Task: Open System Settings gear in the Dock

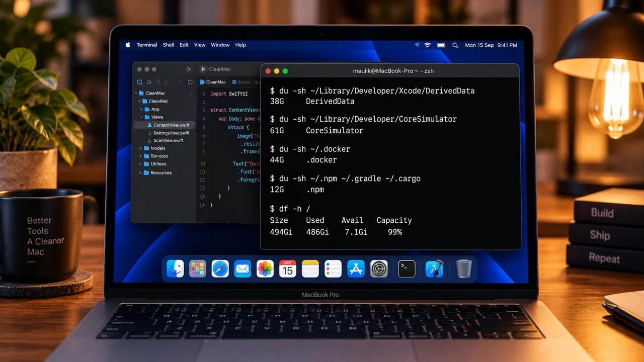Action: [x=378, y=269]
